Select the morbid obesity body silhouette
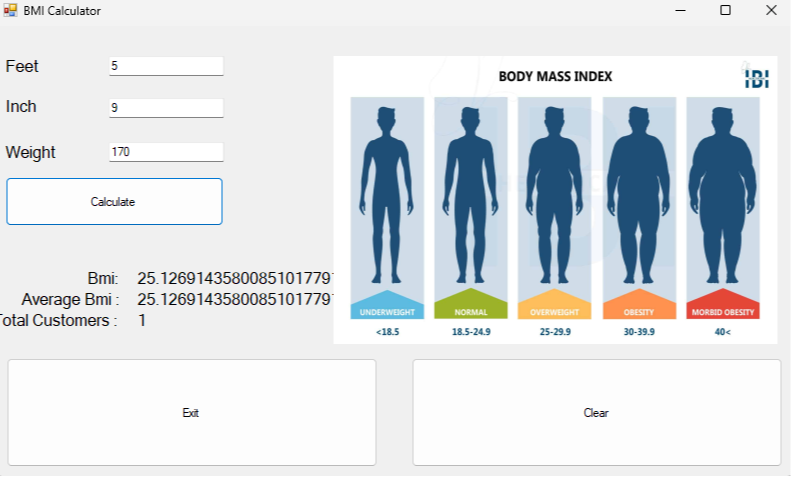 [722, 195]
